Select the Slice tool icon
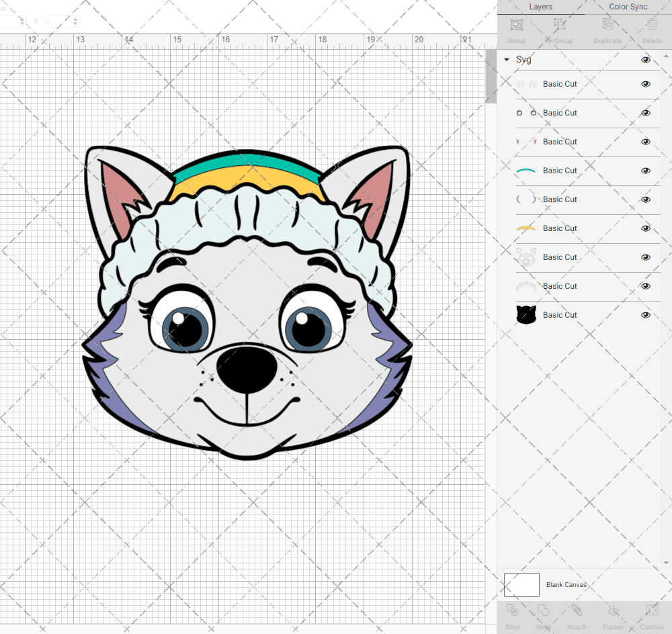Screen dimensions: 672x634 click(x=512, y=610)
